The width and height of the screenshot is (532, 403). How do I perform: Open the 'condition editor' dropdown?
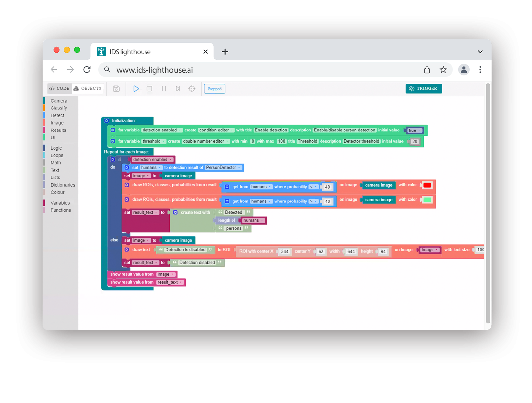click(216, 130)
